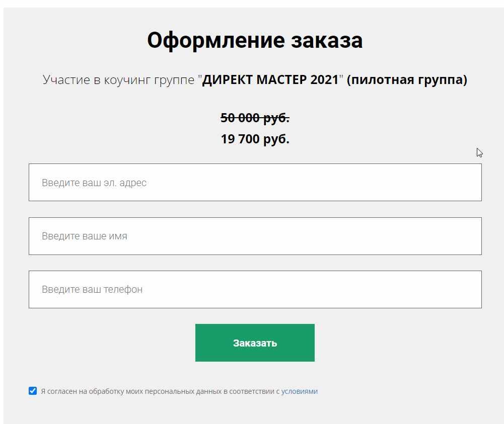Focus the 'Введите ваше имя' name field
The image size is (504, 424).
tap(255, 236)
